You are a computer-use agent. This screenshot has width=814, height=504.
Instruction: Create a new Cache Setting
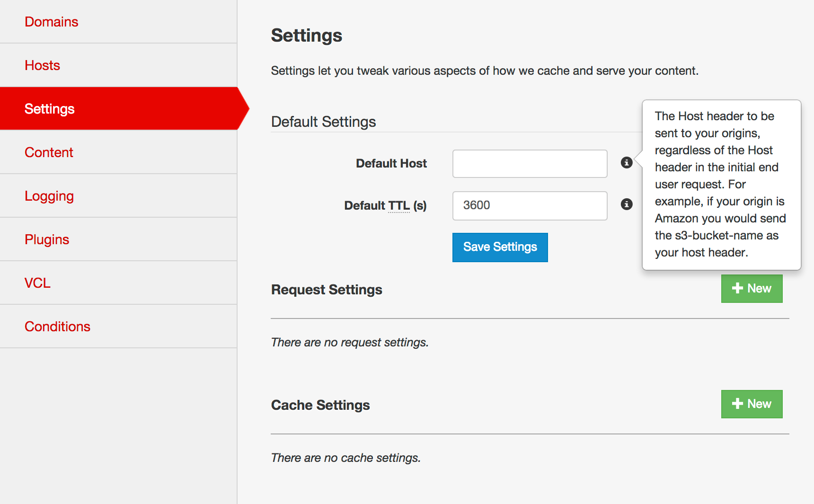[x=752, y=404]
